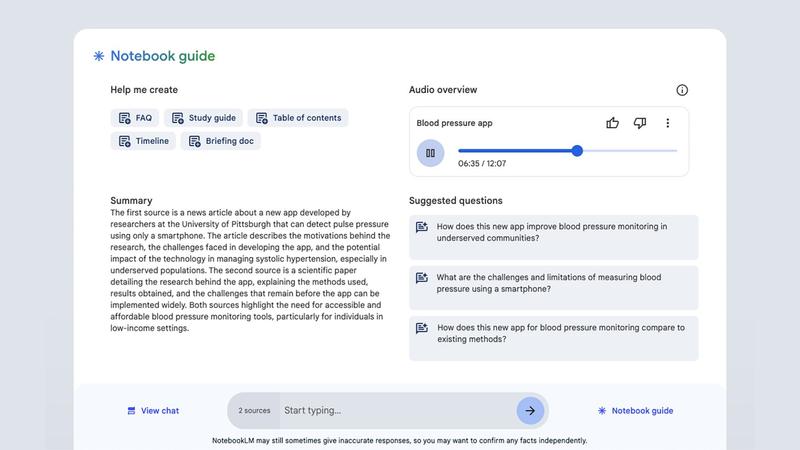Click the asterisk icon beside bottom Notebook guide

tap(602, 411)
